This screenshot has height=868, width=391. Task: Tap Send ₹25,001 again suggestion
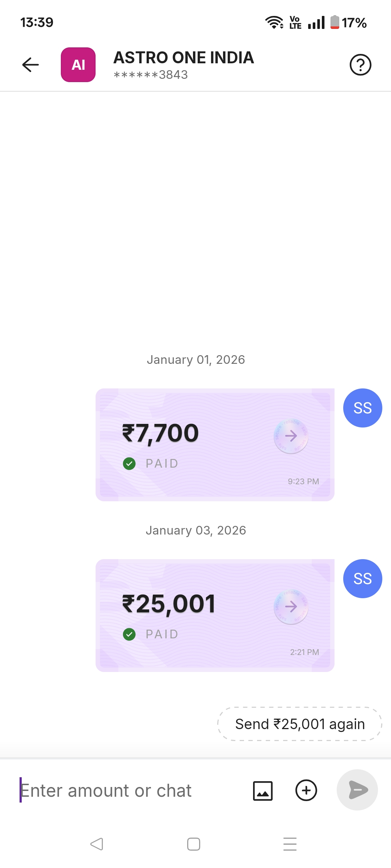pos(300,724)
